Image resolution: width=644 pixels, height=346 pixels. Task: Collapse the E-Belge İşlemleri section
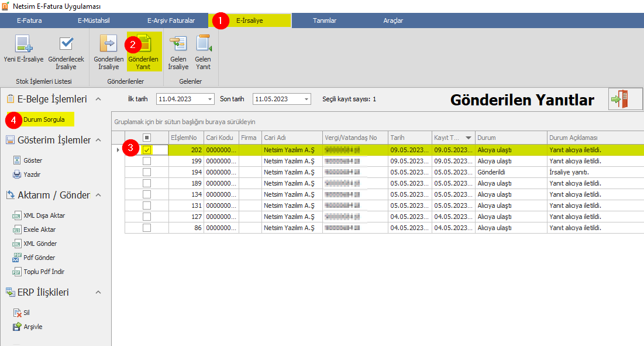coord(98,99)
